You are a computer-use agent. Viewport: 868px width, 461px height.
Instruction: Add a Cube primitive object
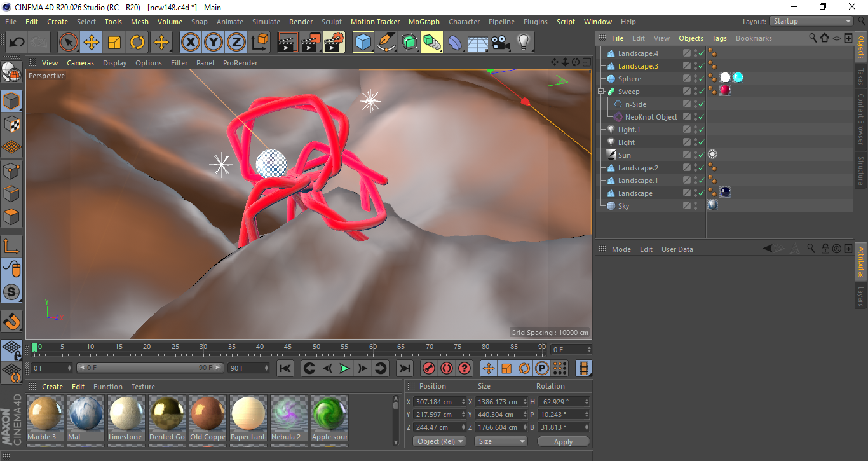tap(363, 43)
